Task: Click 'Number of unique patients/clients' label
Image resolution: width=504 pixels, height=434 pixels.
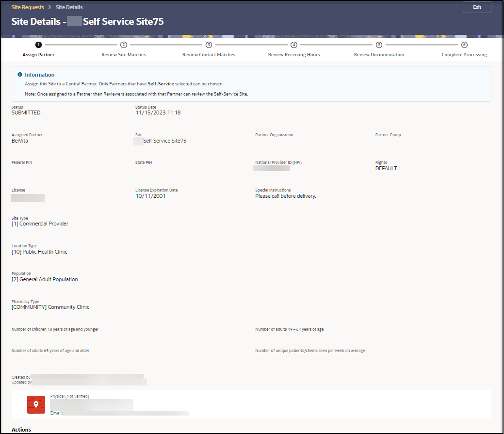Action: click(x=310, y=351)
